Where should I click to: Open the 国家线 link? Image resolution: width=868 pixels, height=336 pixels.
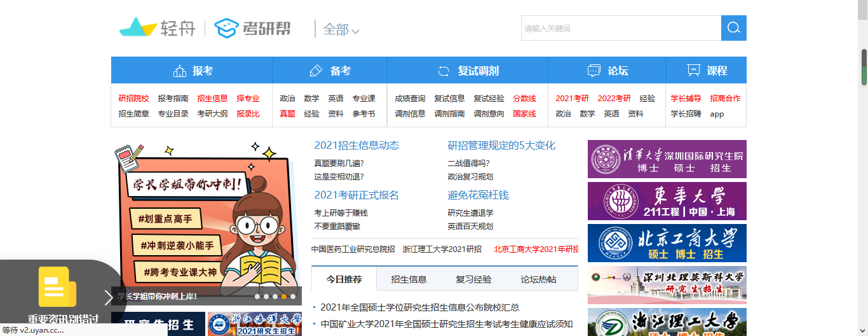(524, 114)
